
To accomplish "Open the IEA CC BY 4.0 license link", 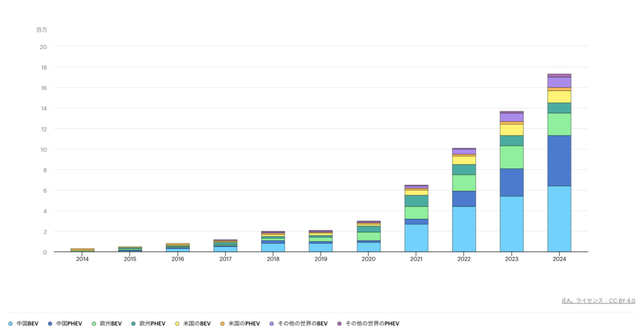I will (x=599, y=301).
